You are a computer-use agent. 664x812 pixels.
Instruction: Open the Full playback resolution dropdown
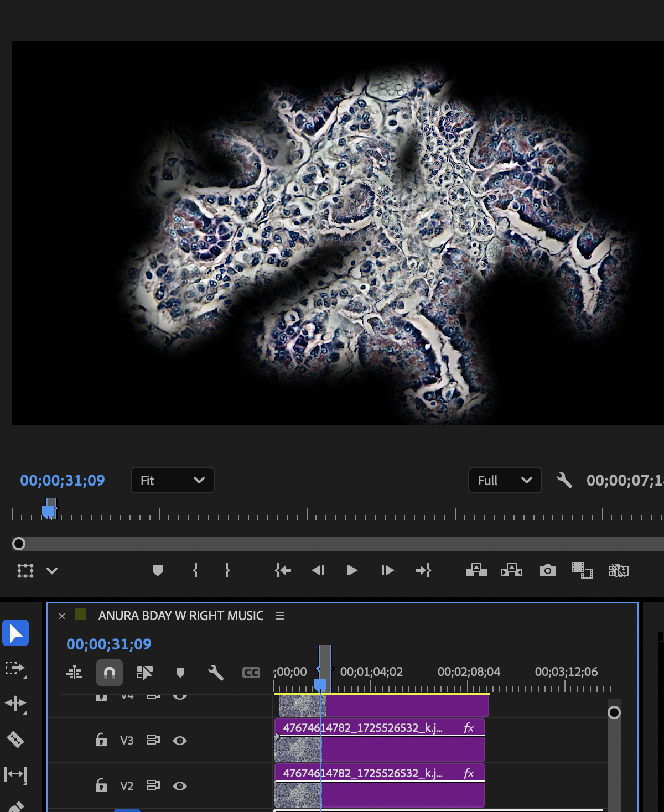click(505, 480)
